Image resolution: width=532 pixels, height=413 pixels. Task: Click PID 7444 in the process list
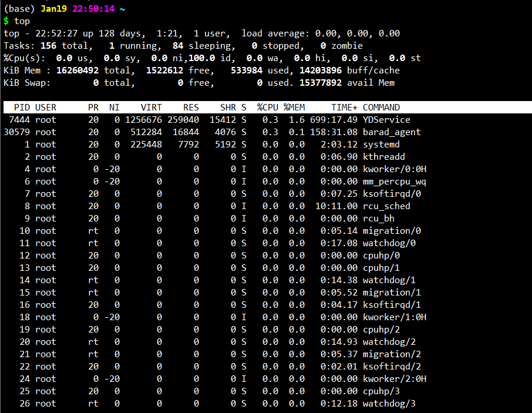click(x=19, y=120)
